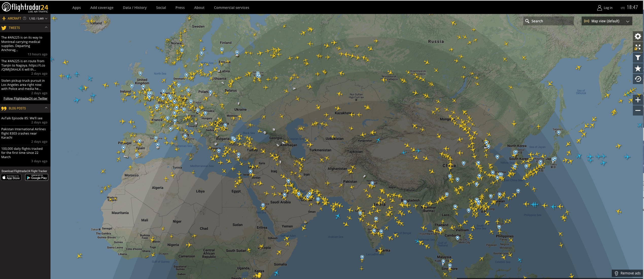
Task: Click the aircraft count help icon
Action: (x=25, y=18)
